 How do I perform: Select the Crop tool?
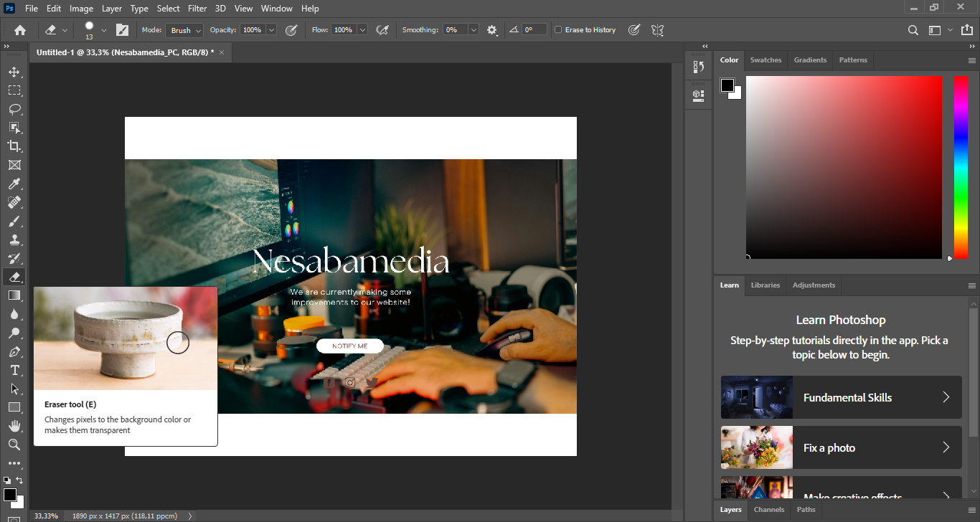(x=14, y=146)
